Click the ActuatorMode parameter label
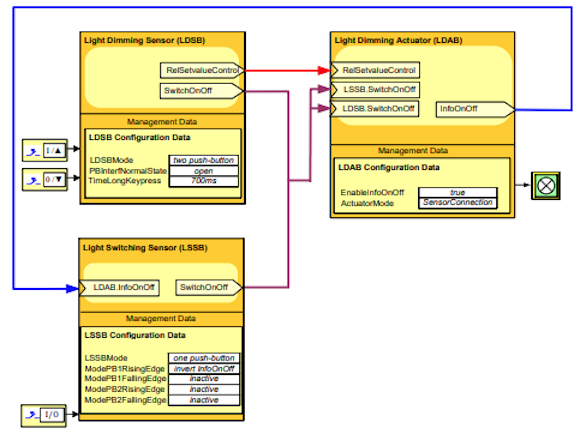Image resolution: width=586 pixels, height=434 pixels. (x=367, y=203)
